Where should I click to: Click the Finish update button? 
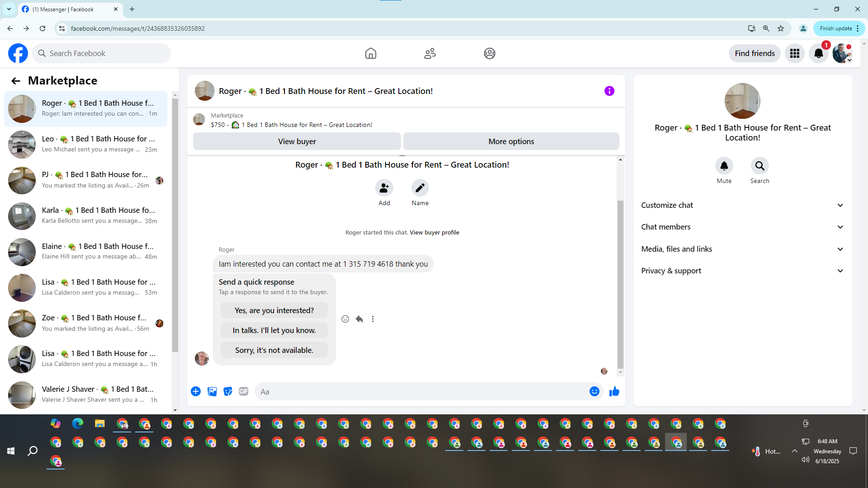[x=839, y=28]
